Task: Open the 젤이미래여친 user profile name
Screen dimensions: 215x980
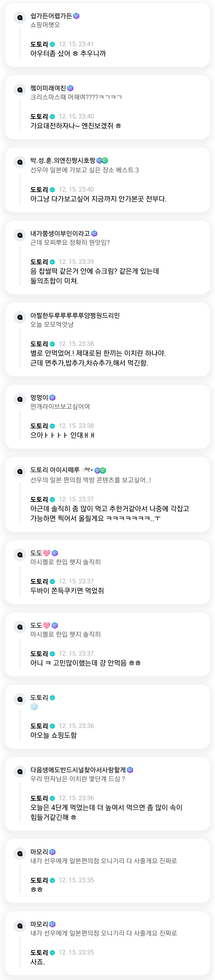Action: point(48,88)
